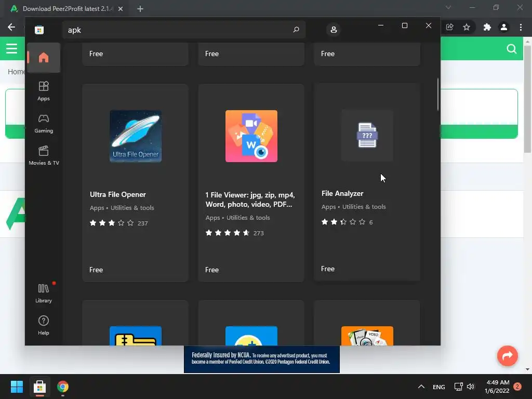Open Chrome extensions puzzle icon
This screenshot has height=399, width=532.
(x=487, y=27)
